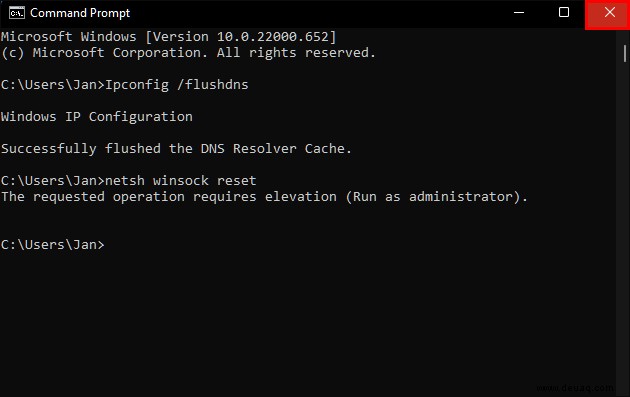Image resolution: width=630 pixels, height=397 pixels.
Task: Click the Windows IP Configuration line
Action: (x=96, y=117)
